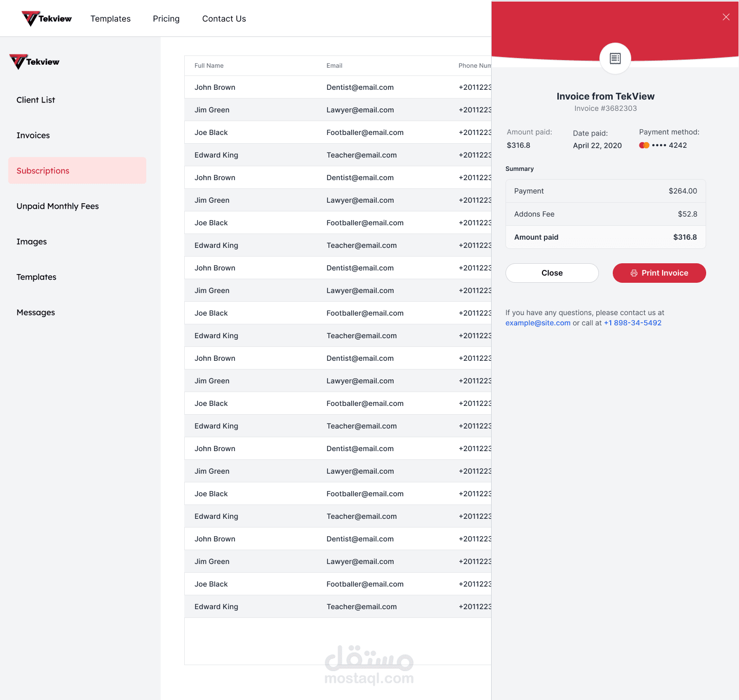Click the Invoice from TekView heading

[x=606, y=96]
